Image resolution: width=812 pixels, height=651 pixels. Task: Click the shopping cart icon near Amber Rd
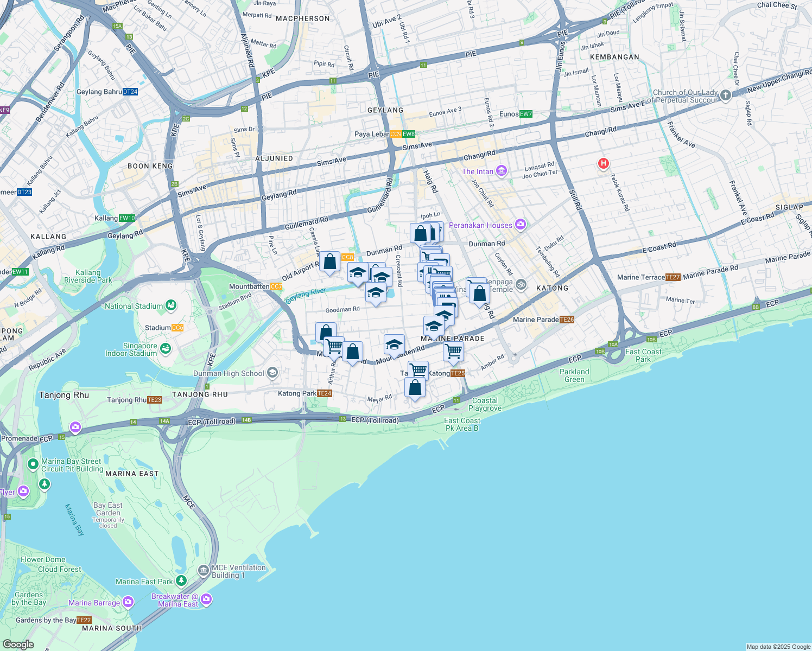pyautogui.click(x=454, y=352)
